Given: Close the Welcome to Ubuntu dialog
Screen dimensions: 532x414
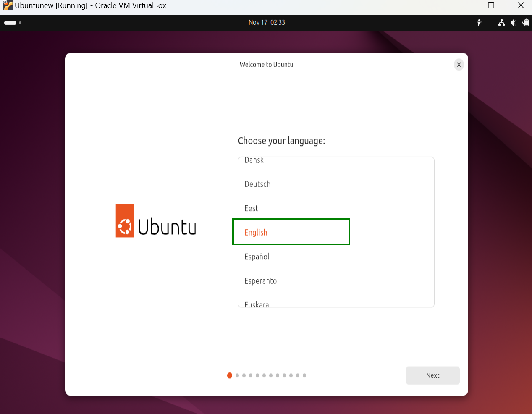Looking at the screenshot, I should (459, 65).
